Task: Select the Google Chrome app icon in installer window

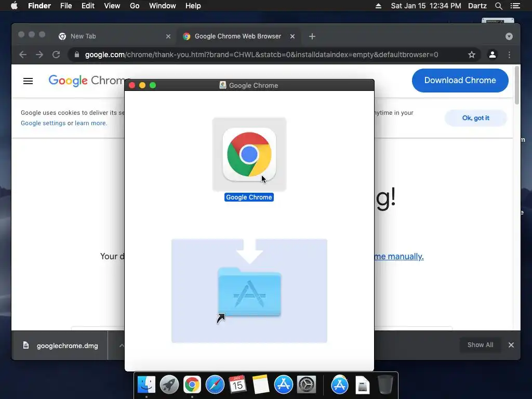Action: (249, 154)
